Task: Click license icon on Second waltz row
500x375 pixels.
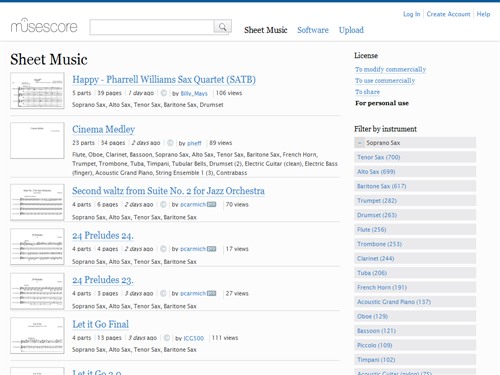Action: coord(163,204)
